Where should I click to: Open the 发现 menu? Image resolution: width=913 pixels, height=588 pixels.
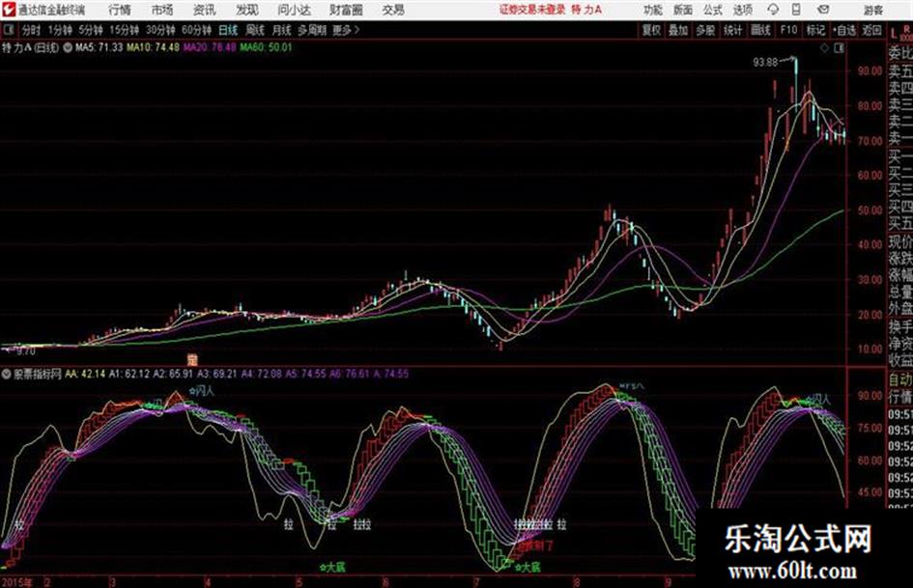pyautogui.click(x=247, y=10)
